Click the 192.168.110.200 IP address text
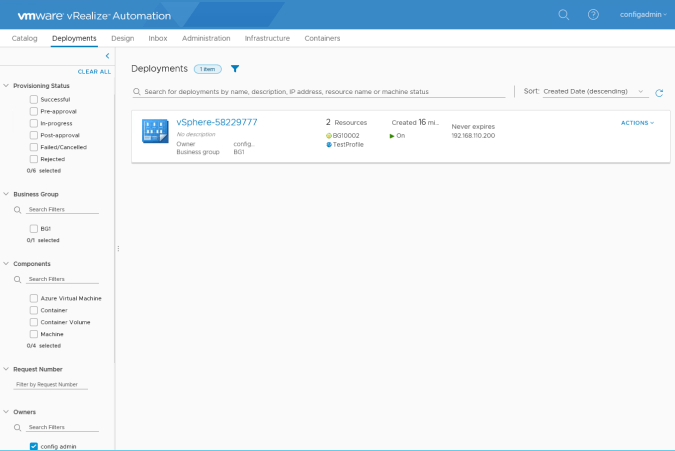The width and height of the screenshot is (675, 451). coord(473,136)
